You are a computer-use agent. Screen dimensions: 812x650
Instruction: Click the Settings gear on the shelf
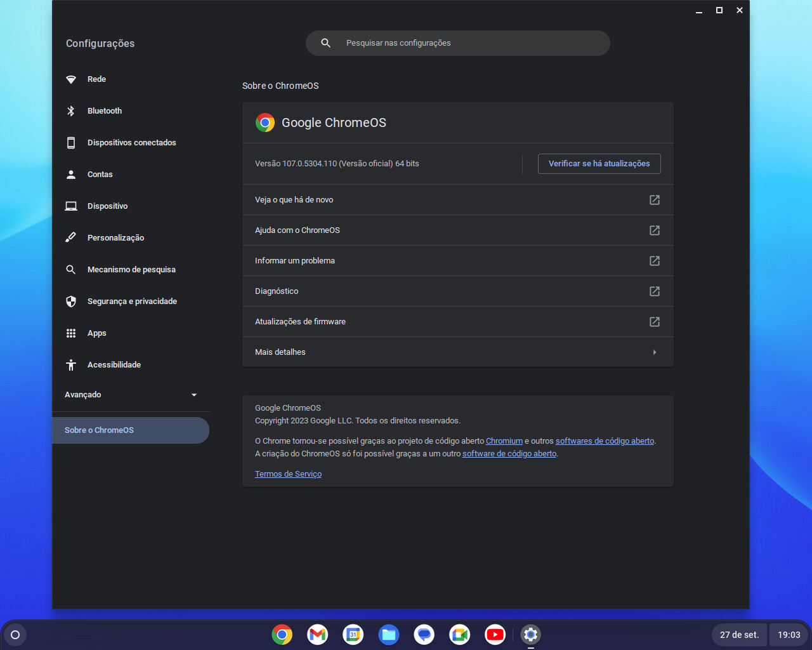531,635
